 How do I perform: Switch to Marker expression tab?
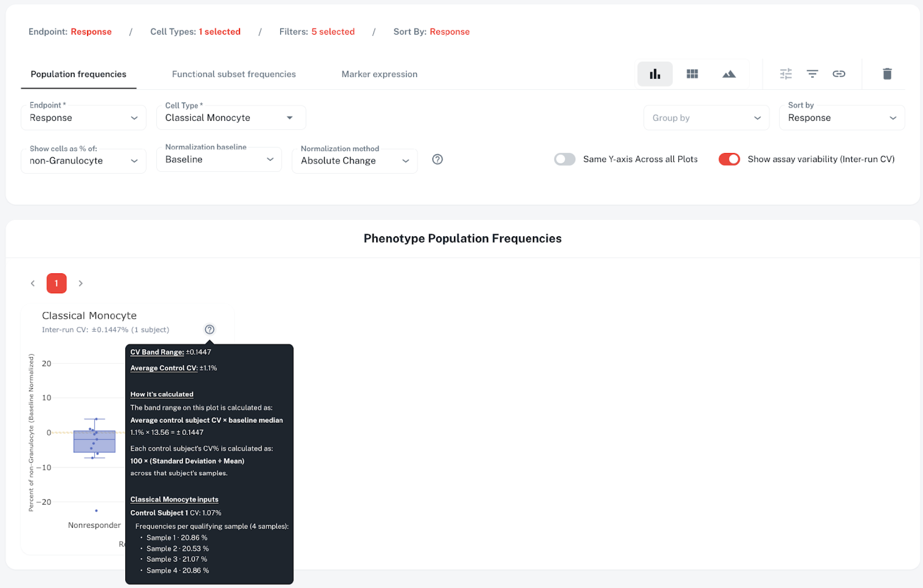pos(379,74)
